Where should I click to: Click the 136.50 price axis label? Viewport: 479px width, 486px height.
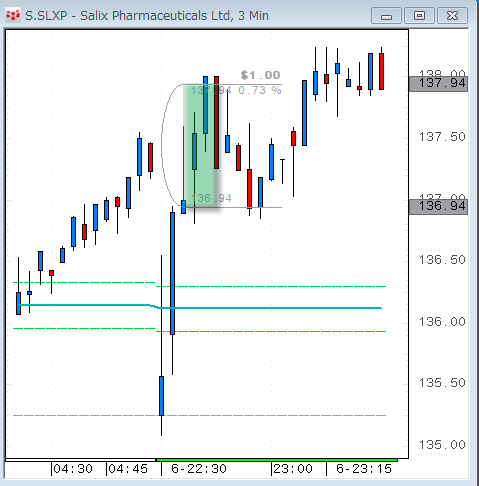point(442,260)
